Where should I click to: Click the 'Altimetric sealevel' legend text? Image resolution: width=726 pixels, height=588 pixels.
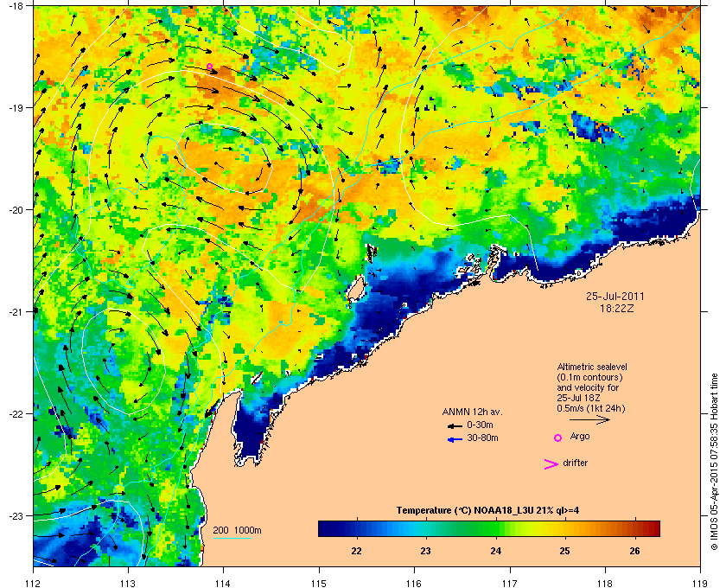(x=592, y=367)
